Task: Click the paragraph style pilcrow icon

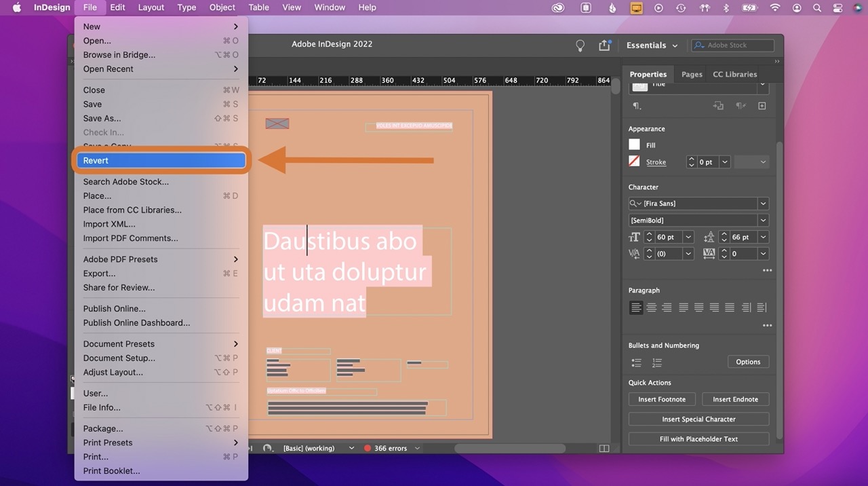Action: tap(636, 106)
